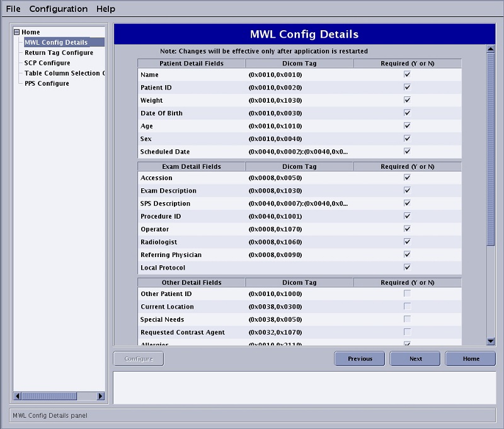Viewport: 504px width, 429px height.
Task: Click the Next button
Action: point(415,358)
